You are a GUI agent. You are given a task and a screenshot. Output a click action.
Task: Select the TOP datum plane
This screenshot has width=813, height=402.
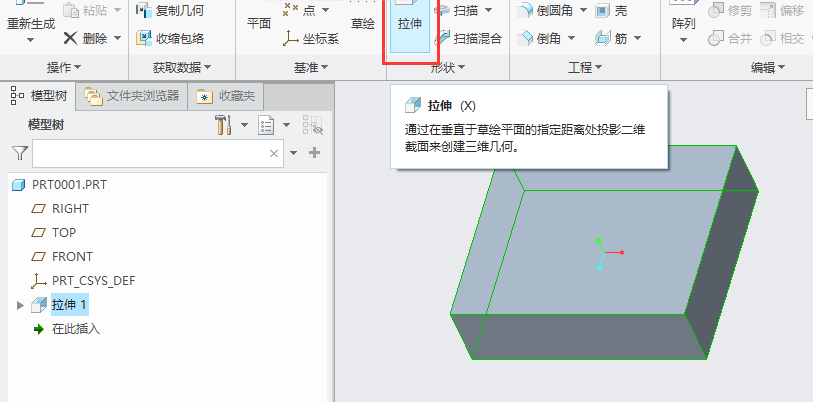(x=53, y=232)
